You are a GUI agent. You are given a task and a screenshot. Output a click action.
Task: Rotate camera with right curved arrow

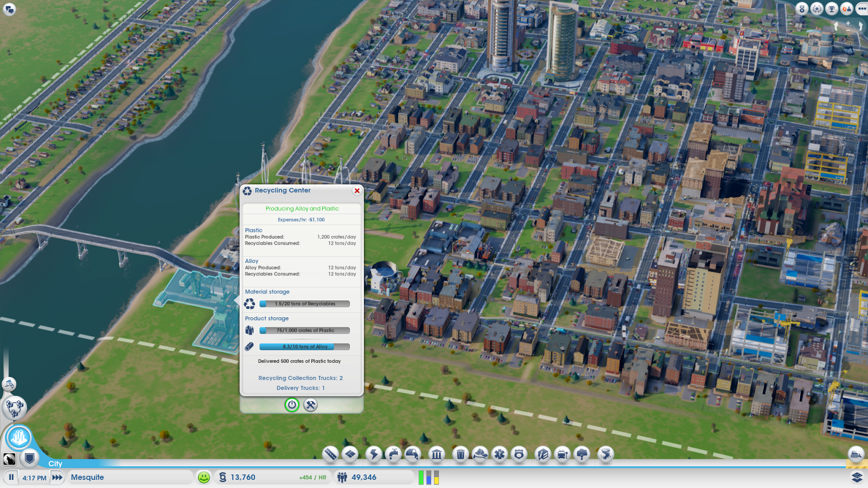[x=860, y=27]
